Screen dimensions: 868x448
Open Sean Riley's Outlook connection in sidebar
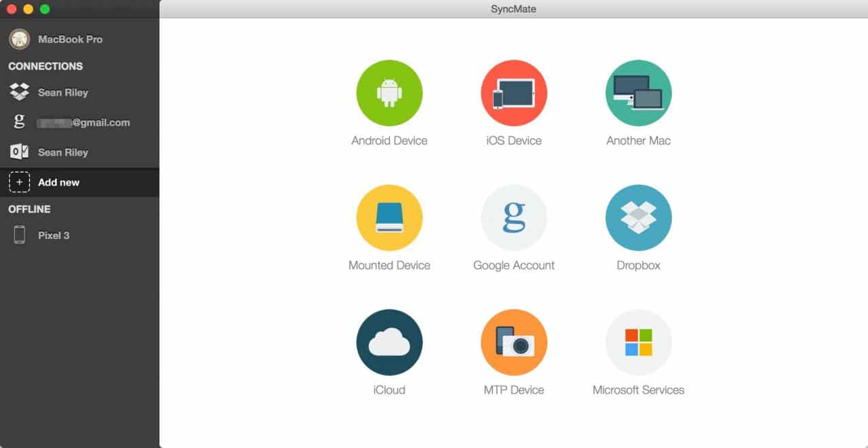click(62, 153)
